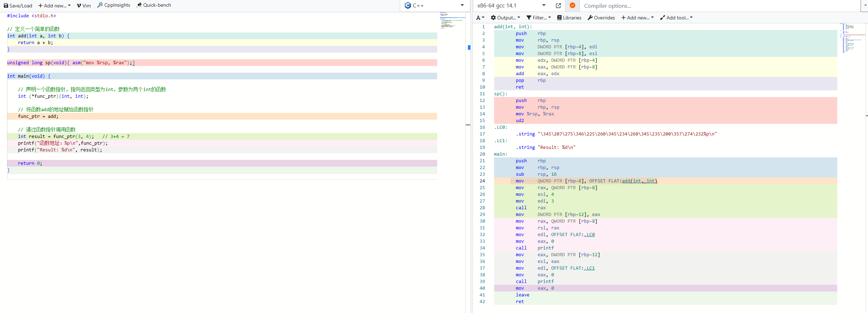Click the 'int add(int a, int b) {' line
This screenshot has height=313, width=868.
click(38, 36)
